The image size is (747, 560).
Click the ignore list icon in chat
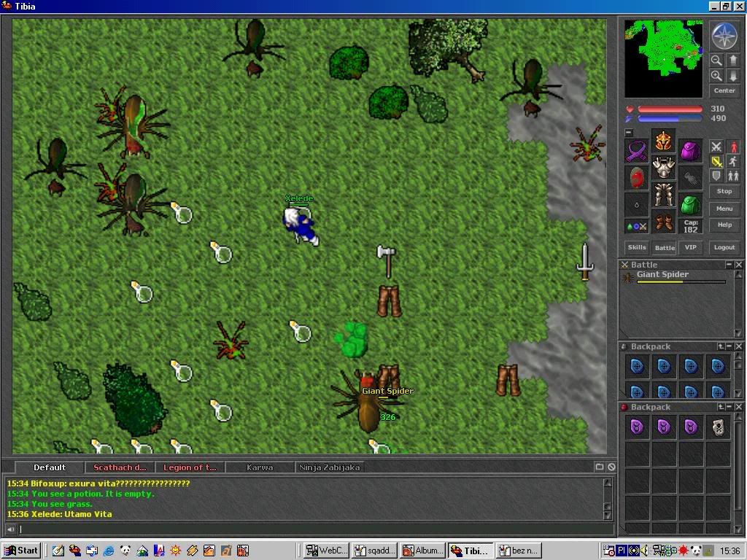point(612,467)
